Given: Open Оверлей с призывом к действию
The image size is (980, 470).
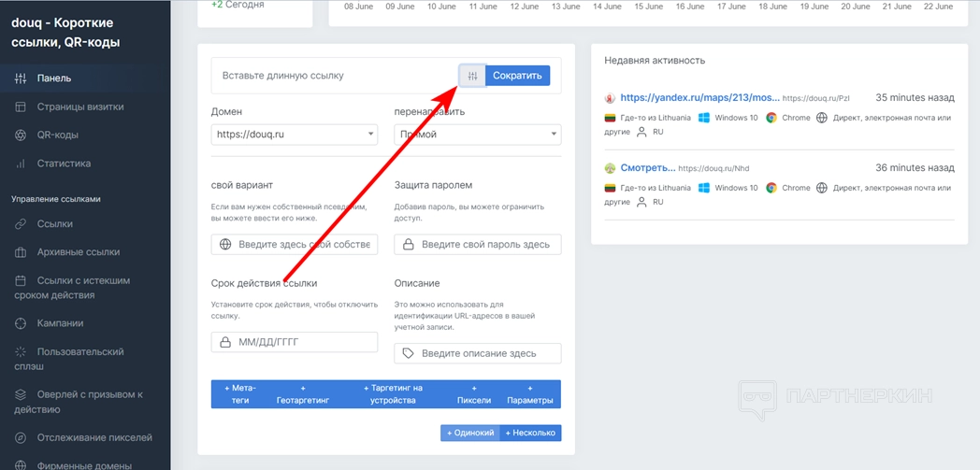Looking at the screenshot, I should click(85, 402).
